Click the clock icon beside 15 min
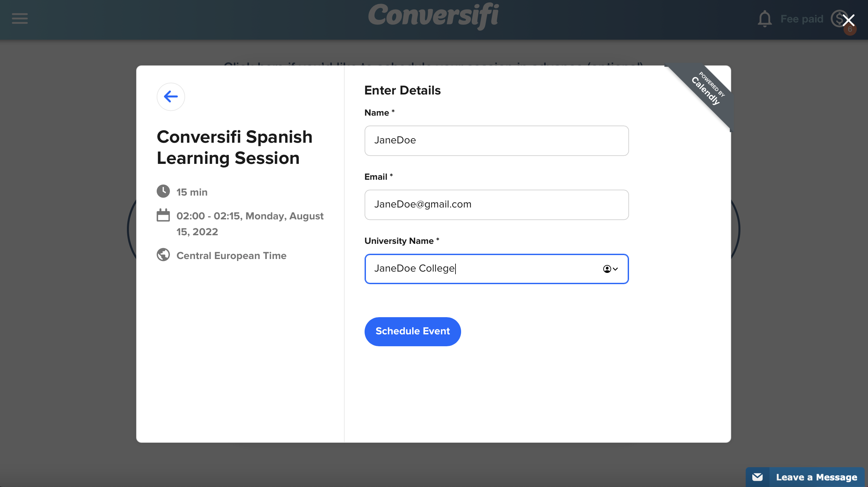Image resolution: width=868 pixels, height=487 pixels. coord(164,191)
